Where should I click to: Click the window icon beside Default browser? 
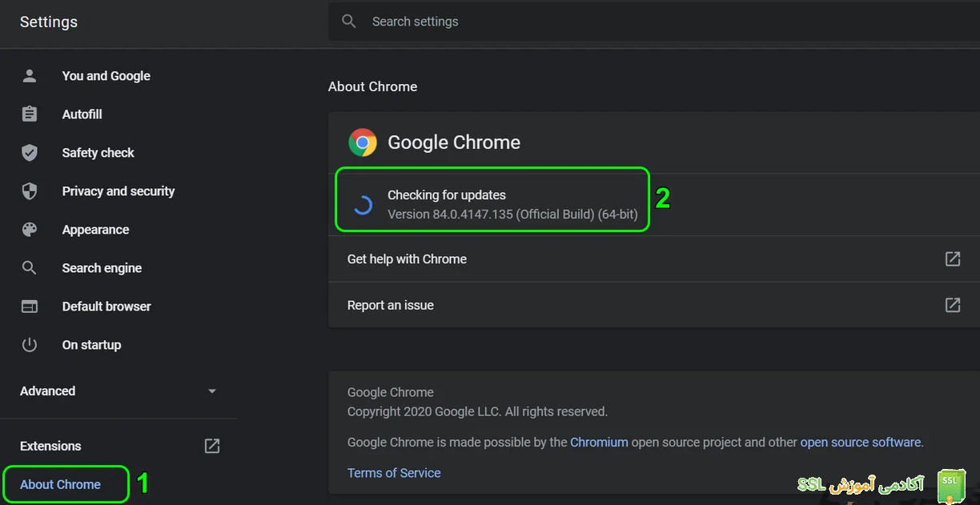pos(30,307)
